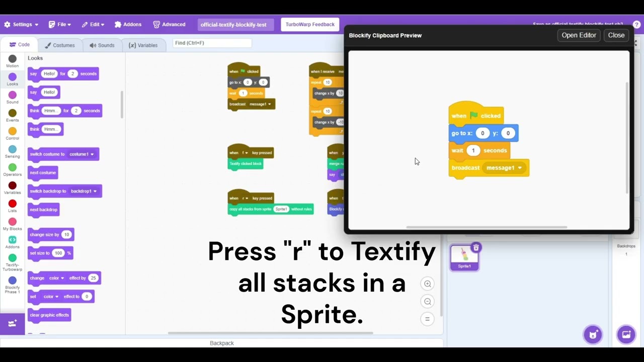The image size is (644, 362).
Task: Click the preview panel vertical scrollbar
Action: pyautogui.click(x=627, y=137)
